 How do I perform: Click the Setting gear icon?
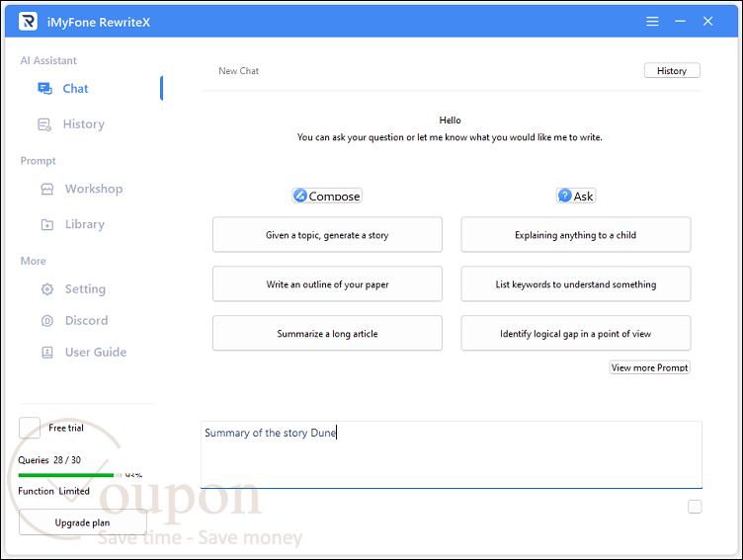(46, 289)
